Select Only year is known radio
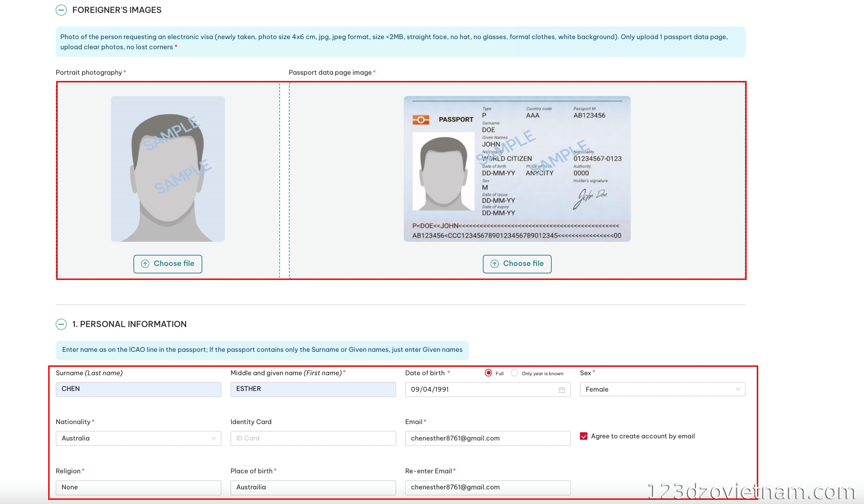 pyautogui.click(x=514, y=373)
